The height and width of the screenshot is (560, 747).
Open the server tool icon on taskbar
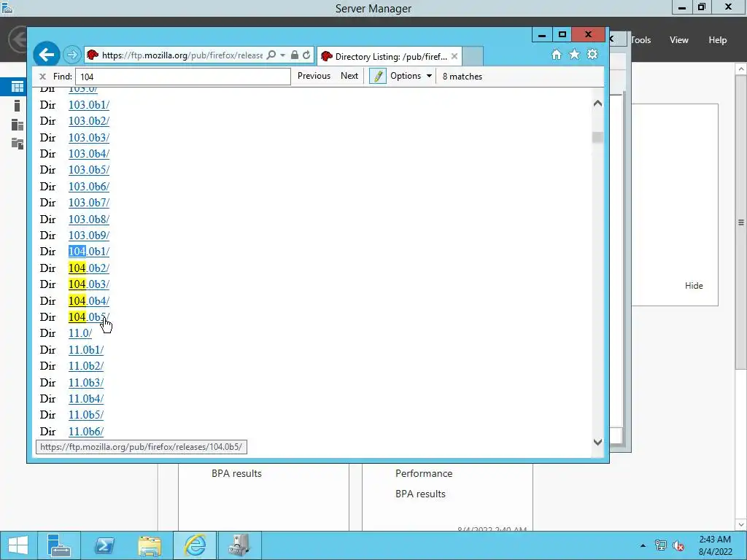(239, 545)
